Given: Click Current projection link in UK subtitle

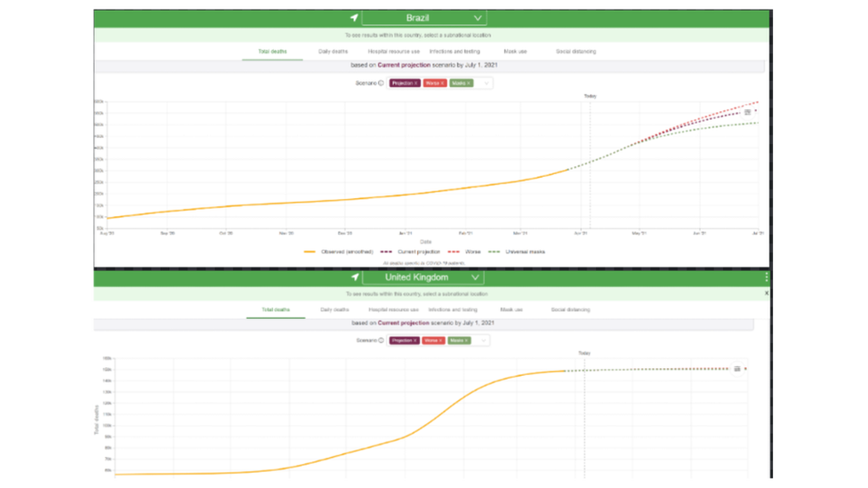Looking at the screenshot, I should point(404,323).
